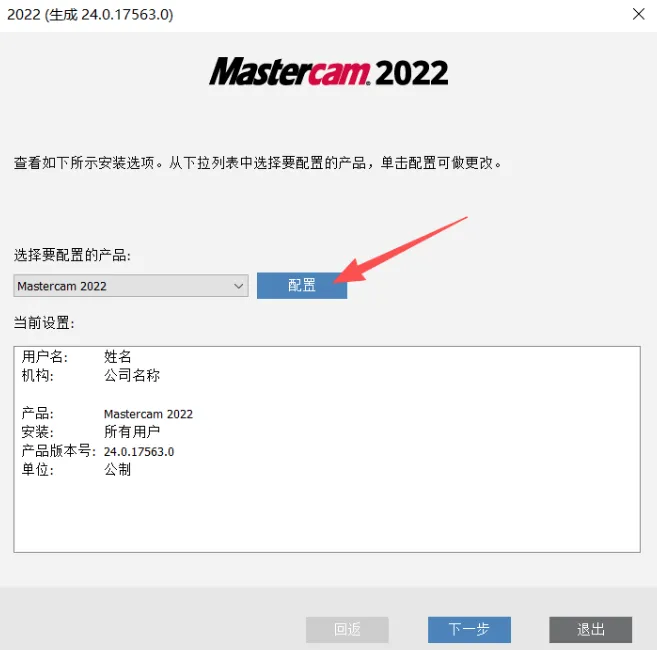Click the 2022 part of the logo
Image resolution: width=657 pixels, height=650 pixels.
[x=411, y=73]
